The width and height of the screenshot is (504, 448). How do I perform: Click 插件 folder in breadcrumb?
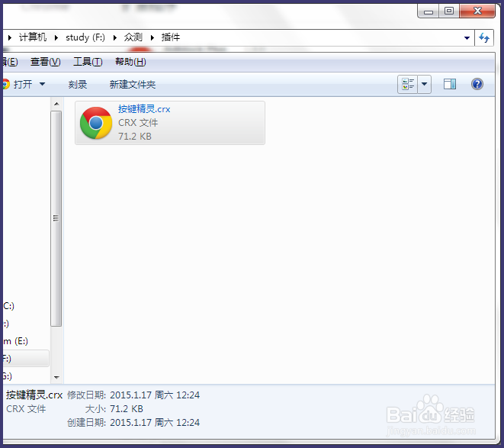[170, 37]
